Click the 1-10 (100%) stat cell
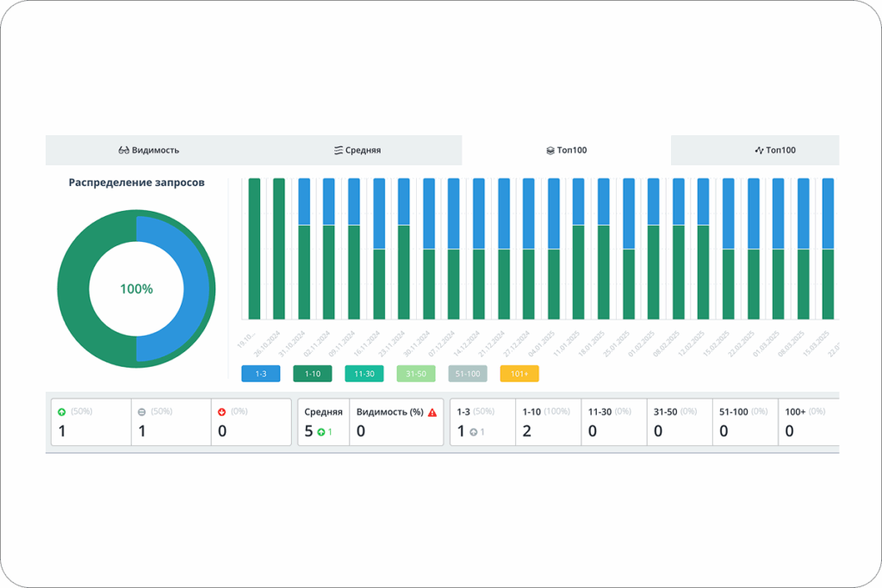The width and height of the screenshot is (882, 588). (x=549, y=422)
